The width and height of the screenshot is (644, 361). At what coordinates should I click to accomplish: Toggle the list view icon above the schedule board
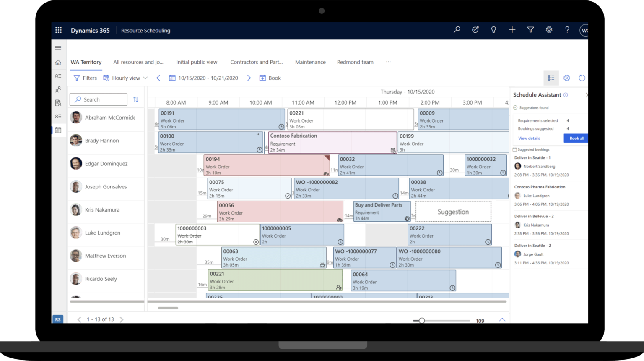point(551,78)
